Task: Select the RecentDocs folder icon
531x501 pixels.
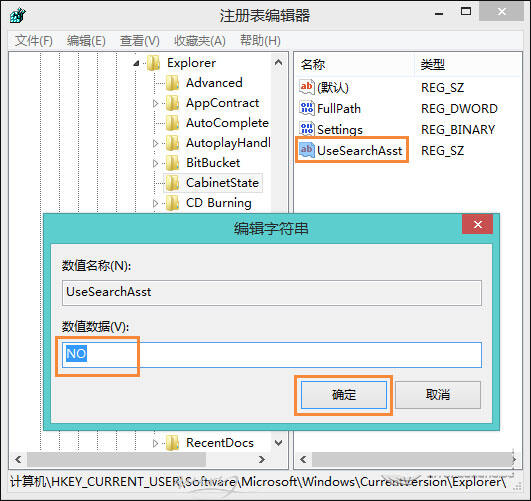Action: point(172,443)
